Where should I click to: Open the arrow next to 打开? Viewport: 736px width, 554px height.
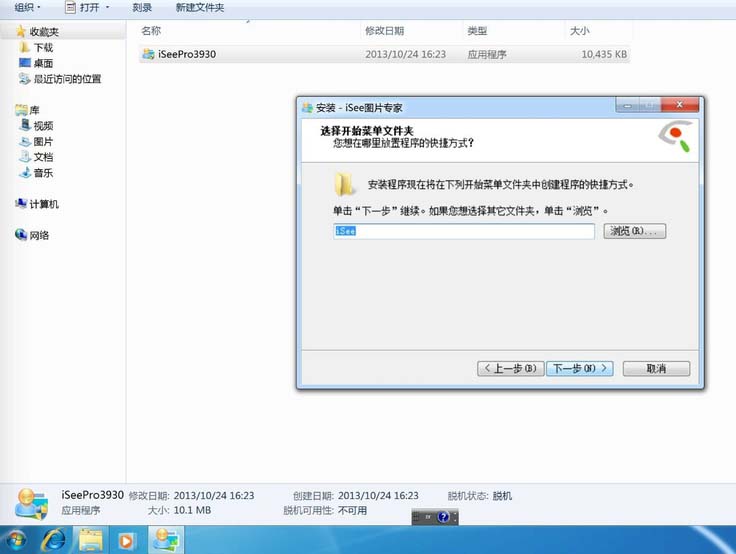coord(107,8)
